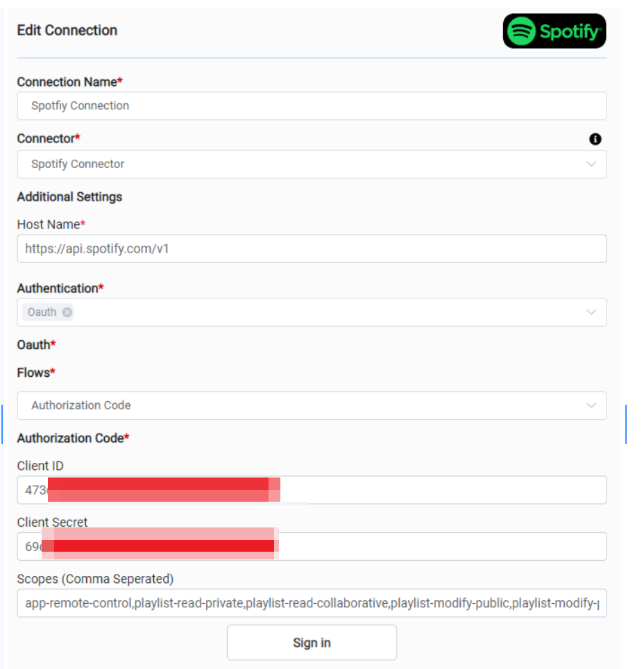The width and height of the screenshot is (644, 669).
Task: Open the Authentication dropdown chevron
Action: 591,312
